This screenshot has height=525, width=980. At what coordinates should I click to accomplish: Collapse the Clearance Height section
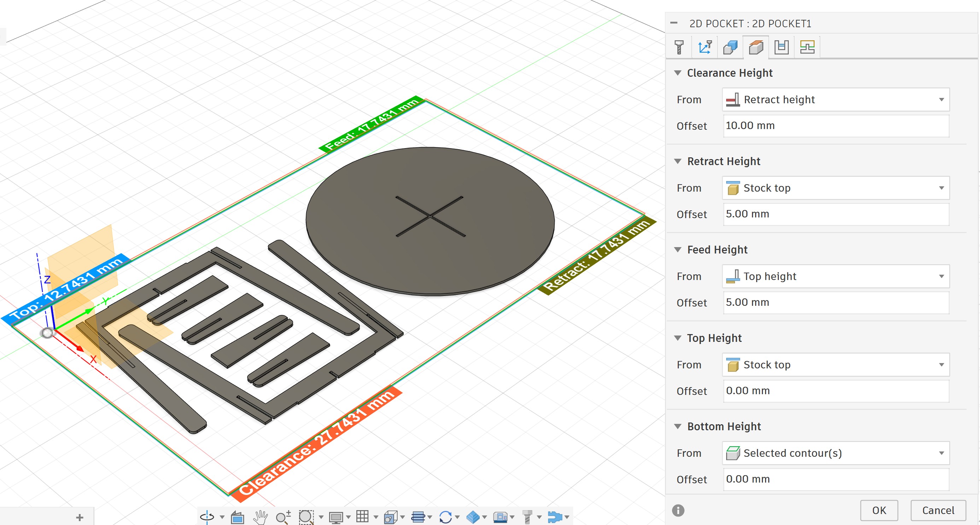tap(678, 73)
